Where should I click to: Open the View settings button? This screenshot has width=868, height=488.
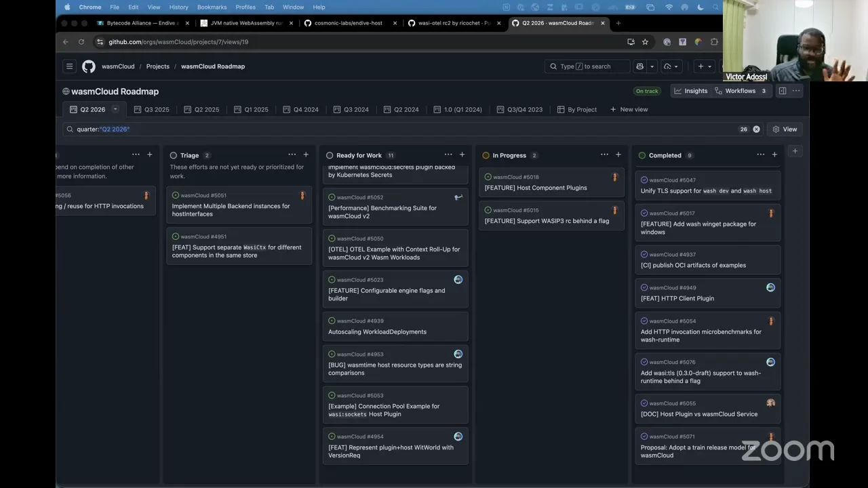[x=785, y=129]
